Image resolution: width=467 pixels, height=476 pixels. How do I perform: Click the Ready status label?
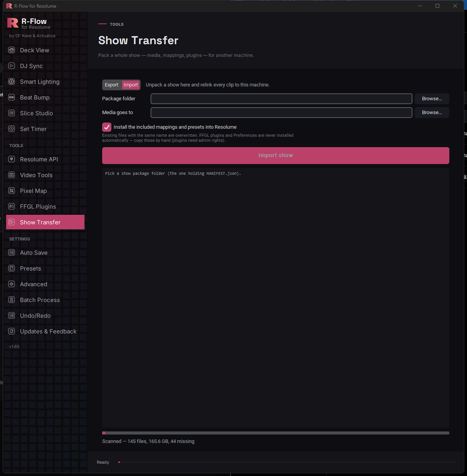point(103,462)
